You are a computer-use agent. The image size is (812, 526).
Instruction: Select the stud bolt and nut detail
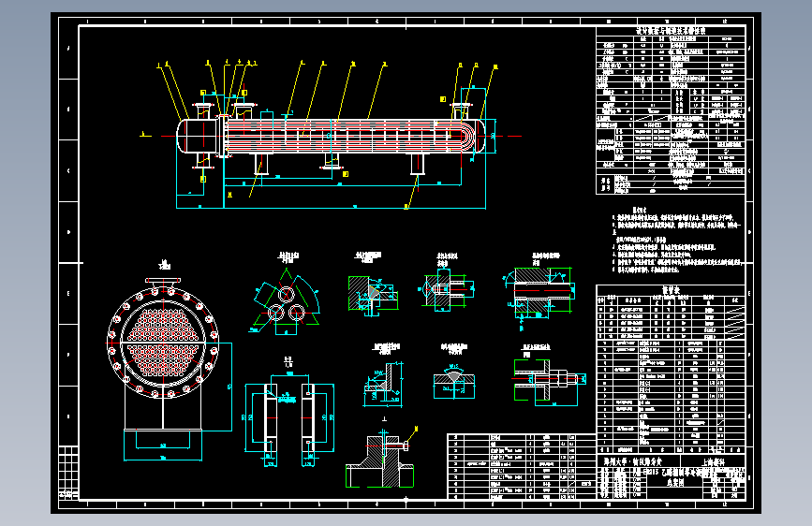(x=550, y=381)
